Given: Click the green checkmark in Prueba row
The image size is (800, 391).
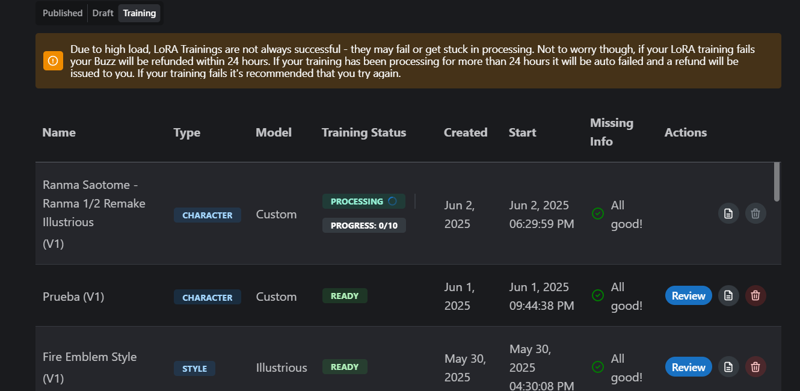Looking at the screenshot, I should pos(598,296).
